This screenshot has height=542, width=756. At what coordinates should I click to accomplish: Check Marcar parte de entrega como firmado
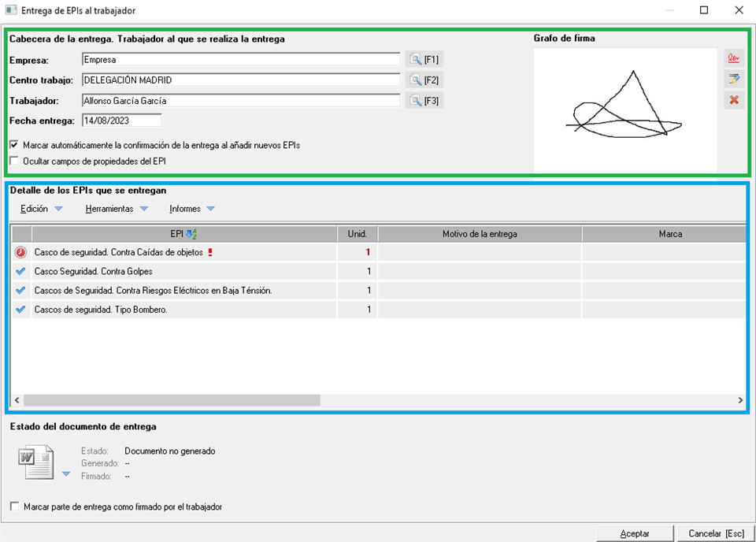click(x=15, y=507)
